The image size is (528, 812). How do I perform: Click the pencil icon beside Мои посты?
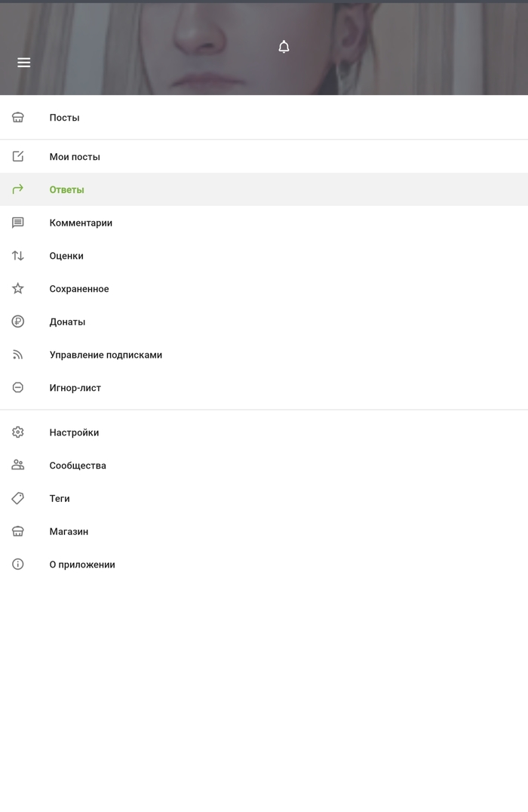[18, 157]
